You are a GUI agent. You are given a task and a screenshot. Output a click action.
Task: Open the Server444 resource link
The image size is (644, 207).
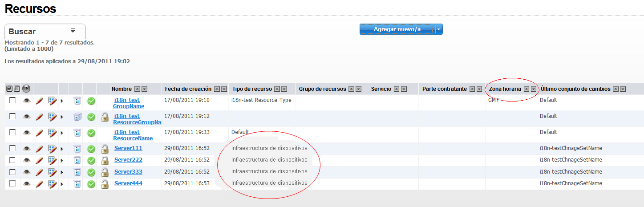(x=128, y=183)
